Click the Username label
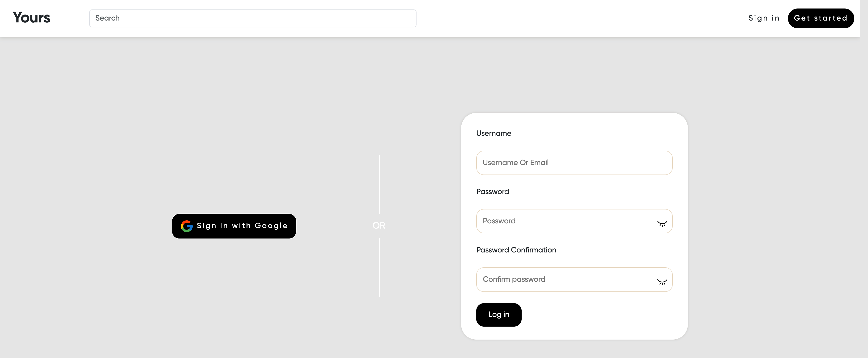This screenshot has width=868, height=358. click(494, 133)
